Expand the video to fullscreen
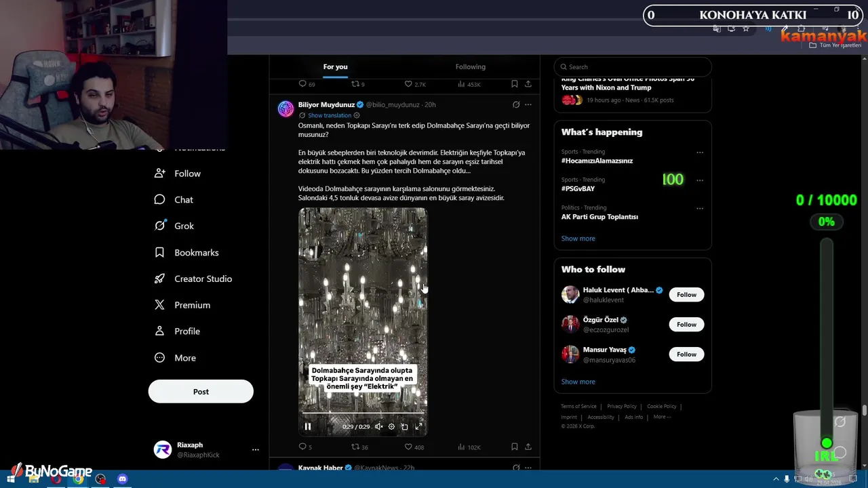The width and height of the screenshot is (868, 488). pos(418,426)
